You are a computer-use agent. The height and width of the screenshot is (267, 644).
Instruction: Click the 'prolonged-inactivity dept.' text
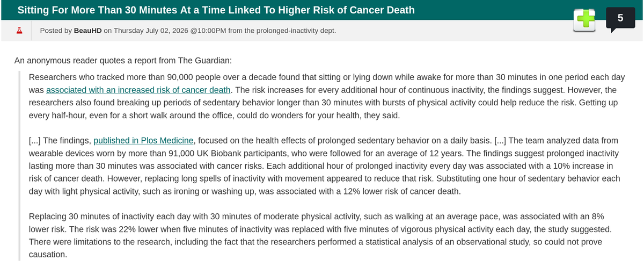(x=293, y=31)
